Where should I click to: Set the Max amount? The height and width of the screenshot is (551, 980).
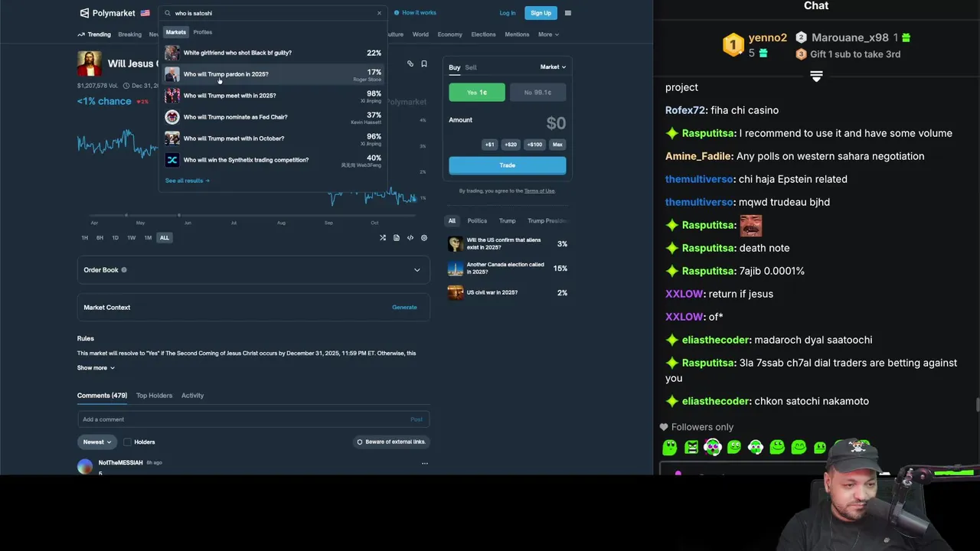coord(557,145)
